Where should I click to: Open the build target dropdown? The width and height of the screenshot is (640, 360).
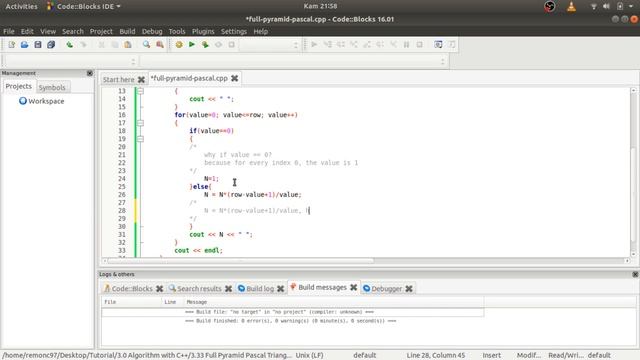point(269,45)
